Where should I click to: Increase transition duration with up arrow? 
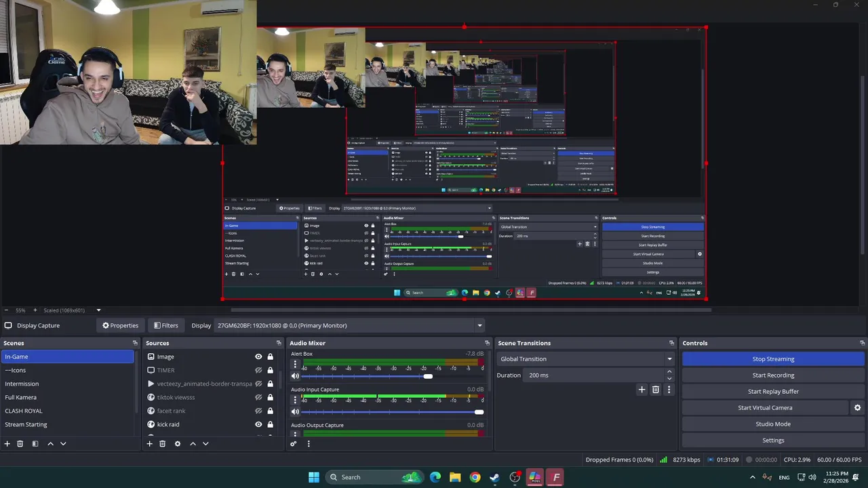(x=669, y=371)
